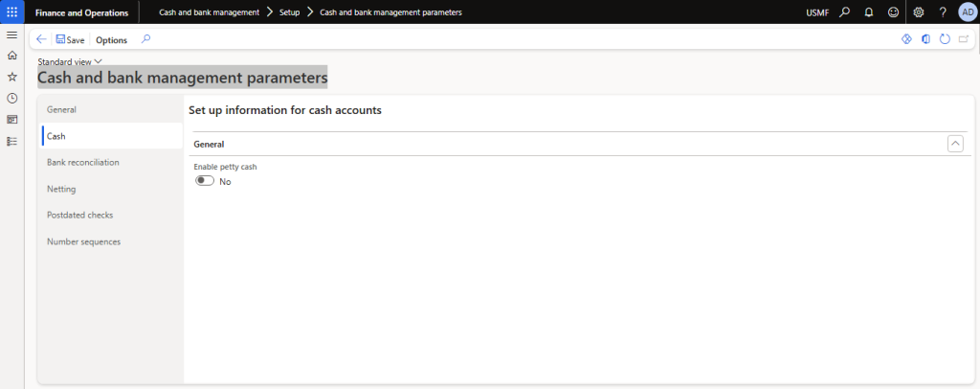Toggle Enable petty cash switch
Image resolution: width=980 pixels, height=389 pixels.
(204, 181)
